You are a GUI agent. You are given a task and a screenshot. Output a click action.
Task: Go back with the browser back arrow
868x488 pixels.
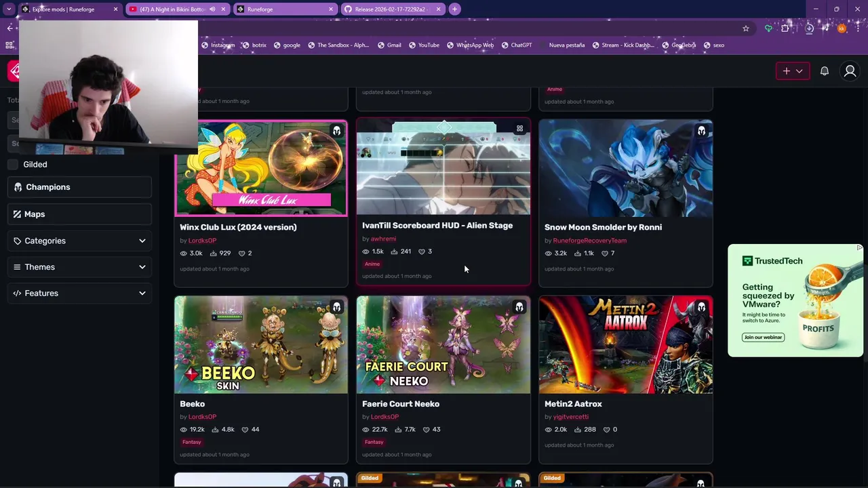(9, 28)
